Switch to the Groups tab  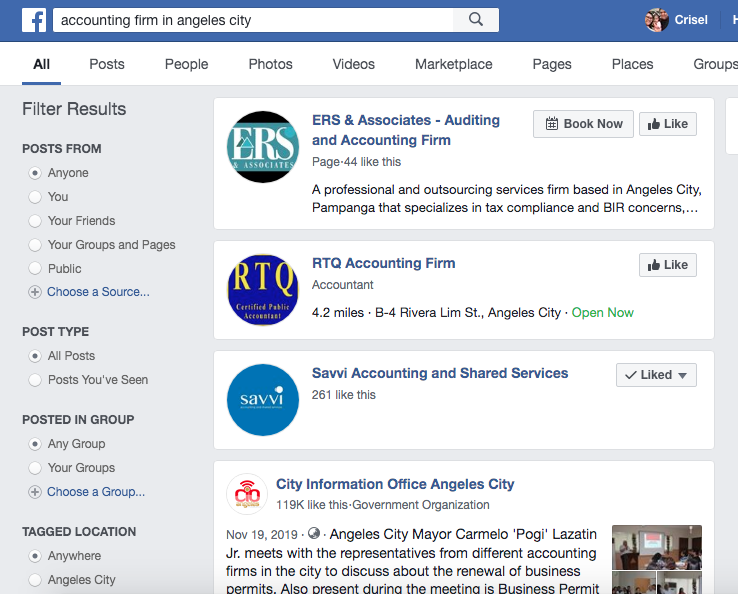pos(715,64)
